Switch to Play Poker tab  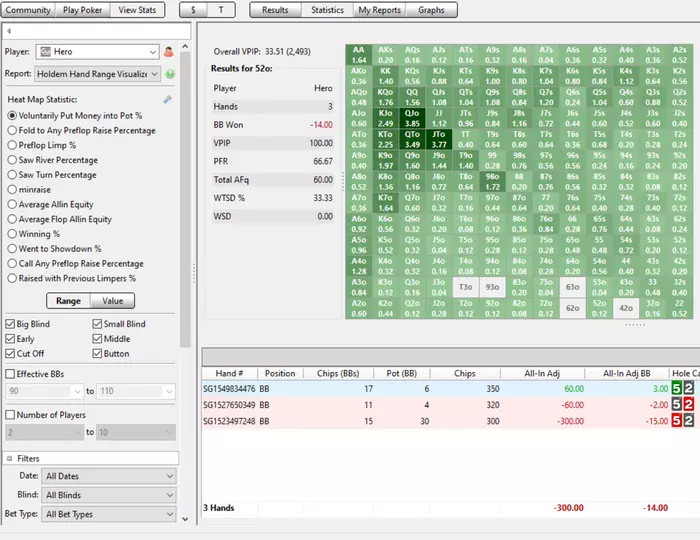click(x=82, y=10)
